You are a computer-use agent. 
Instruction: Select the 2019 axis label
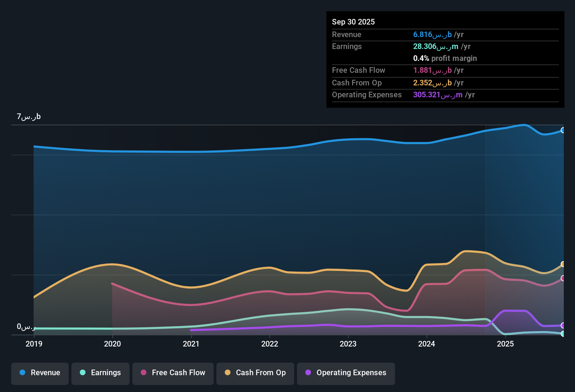pyautogui.click(x=34, y=344)
